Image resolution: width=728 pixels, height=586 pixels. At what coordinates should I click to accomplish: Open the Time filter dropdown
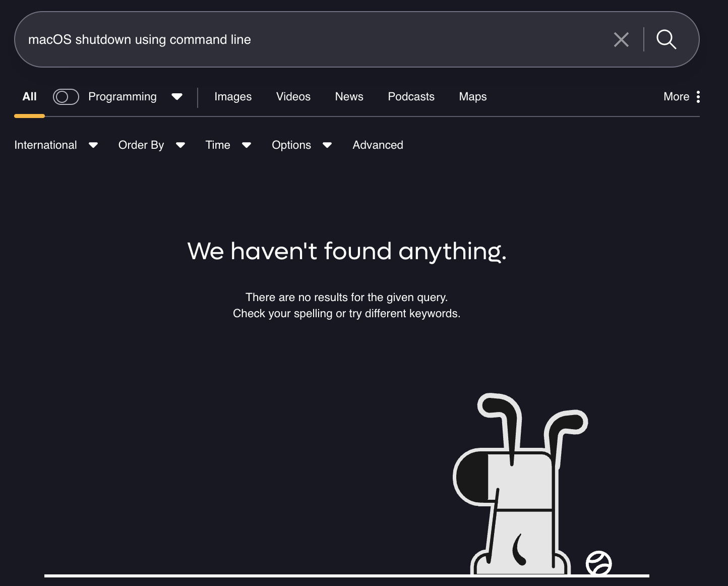click(228, 145)
